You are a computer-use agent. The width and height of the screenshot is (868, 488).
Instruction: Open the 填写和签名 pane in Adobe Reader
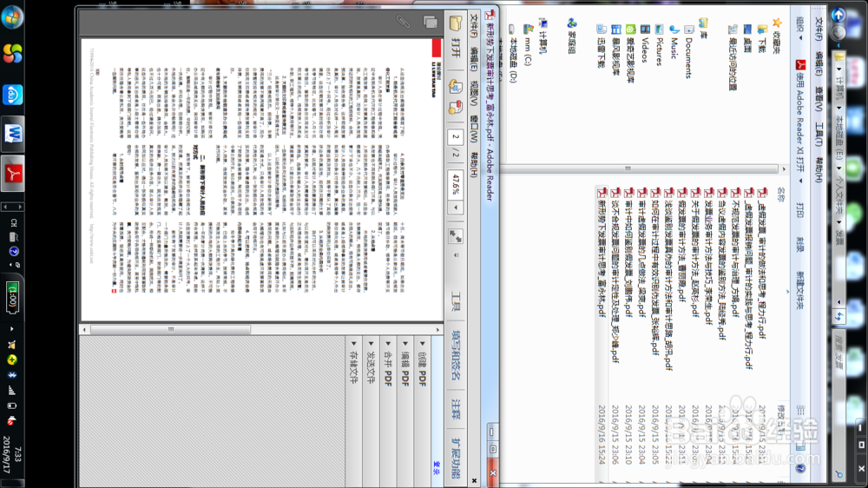pos(456,355)
